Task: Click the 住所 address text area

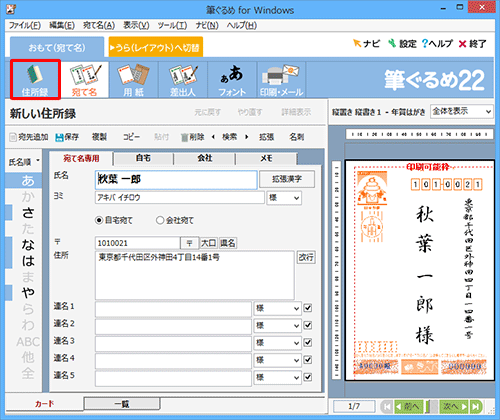Action: [195, 275]
